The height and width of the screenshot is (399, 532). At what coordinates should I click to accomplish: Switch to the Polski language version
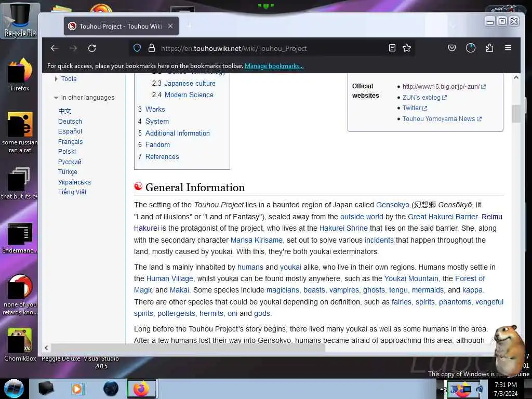[x=67, y=152]
